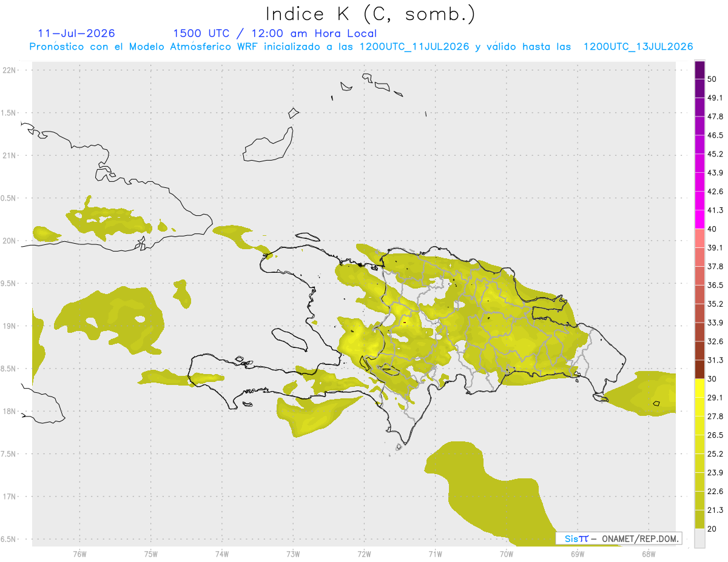Click the 68W longitude axis label

point(649,554)
